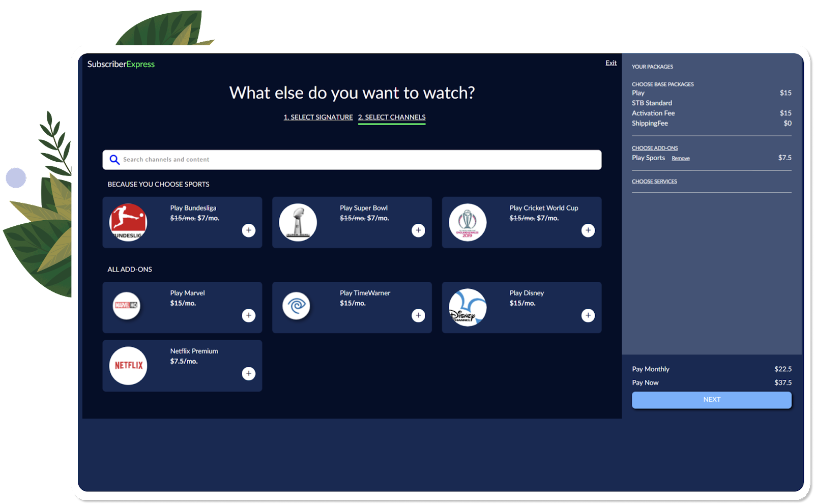This screenshot has height=504, width=814.
Task: Go to the 2. Select Channels step
Action: tap(392, 117)
